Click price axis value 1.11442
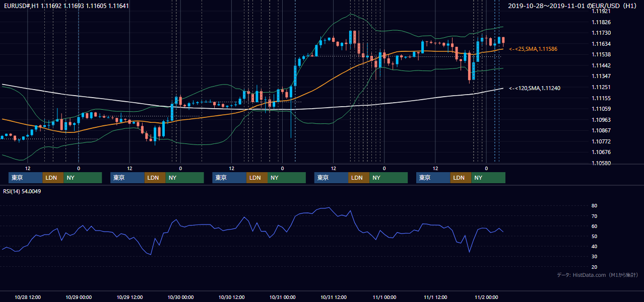 (x=601, y=65)
